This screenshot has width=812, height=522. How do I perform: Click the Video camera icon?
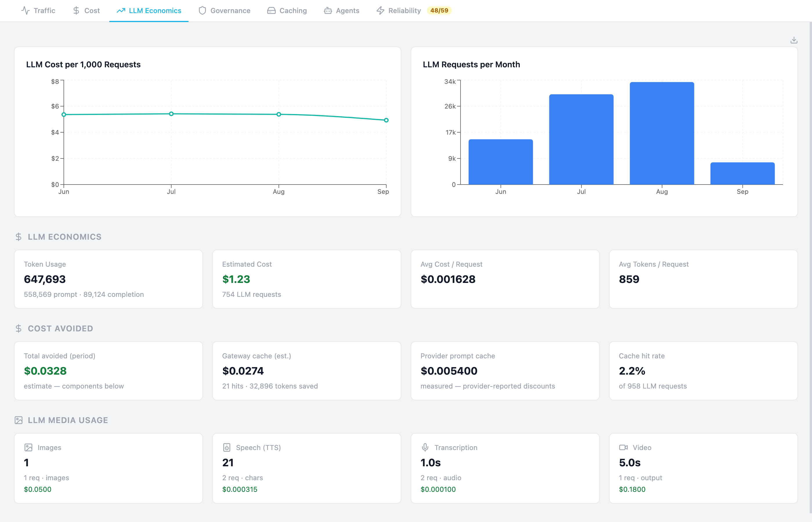click(623, 447)
